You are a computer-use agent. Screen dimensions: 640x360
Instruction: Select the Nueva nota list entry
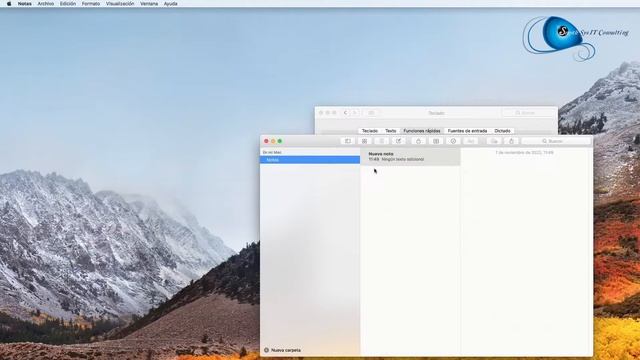[x=410, y=157]
